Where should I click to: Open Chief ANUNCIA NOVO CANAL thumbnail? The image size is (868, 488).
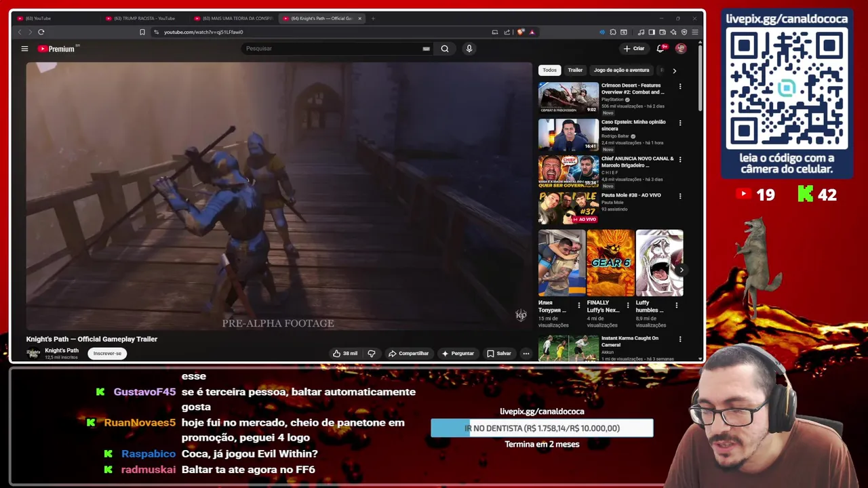(x=568, y=171)
